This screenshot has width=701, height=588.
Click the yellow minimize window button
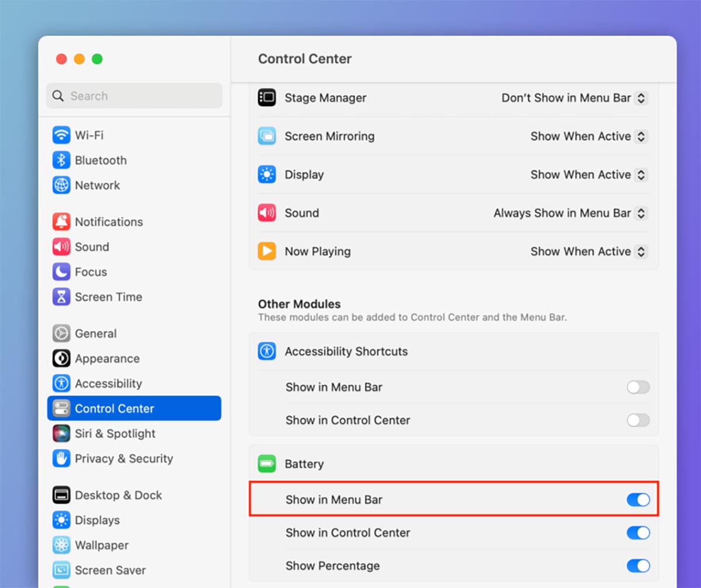click(79, 59)
